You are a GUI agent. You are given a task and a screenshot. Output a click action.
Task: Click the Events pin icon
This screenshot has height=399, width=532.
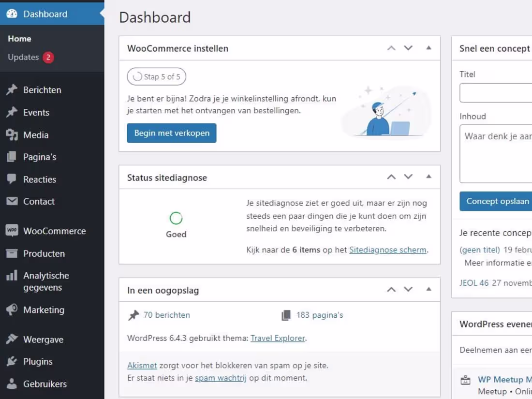12,112
